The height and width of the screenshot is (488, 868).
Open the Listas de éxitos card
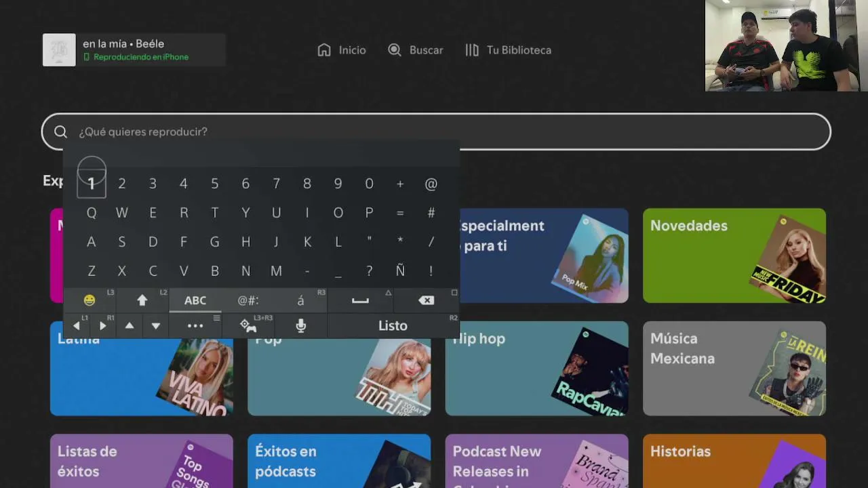[142, 461]
